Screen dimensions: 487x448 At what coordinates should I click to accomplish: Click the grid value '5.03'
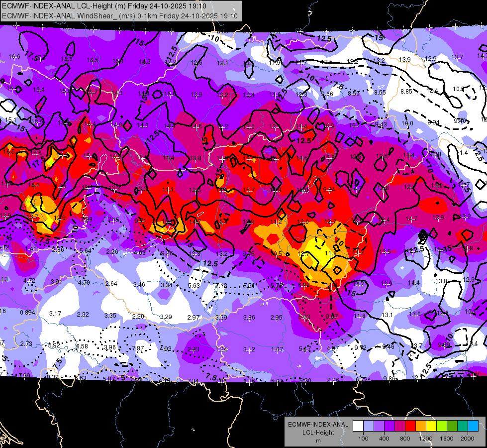[304, 317]
